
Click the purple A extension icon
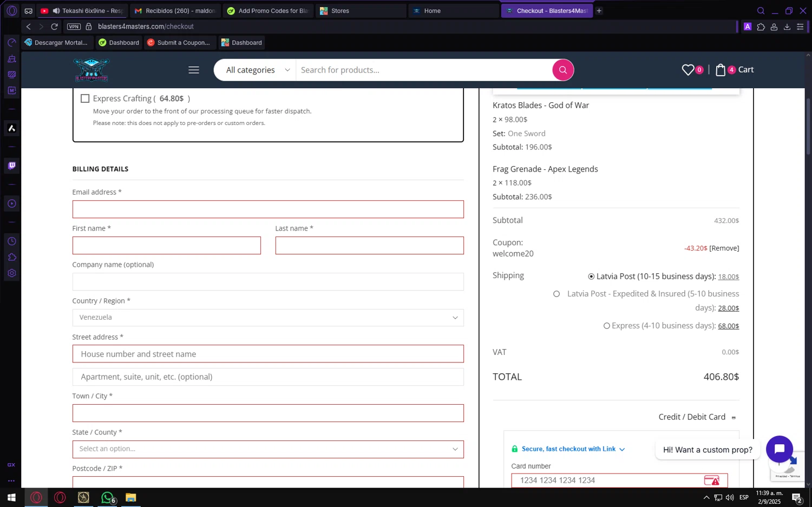(x=748, y=27)
